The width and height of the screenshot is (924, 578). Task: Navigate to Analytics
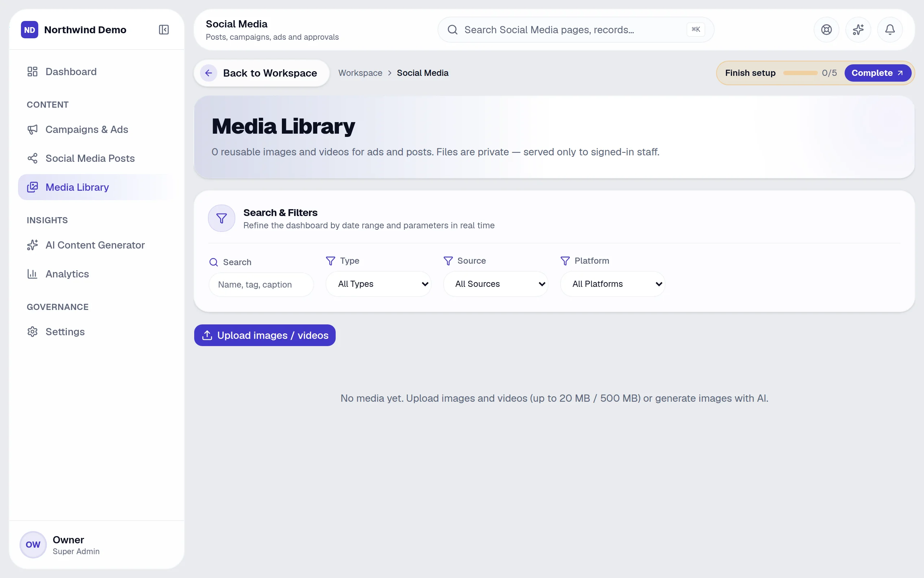pyautogui.click(x=97, y=274)
